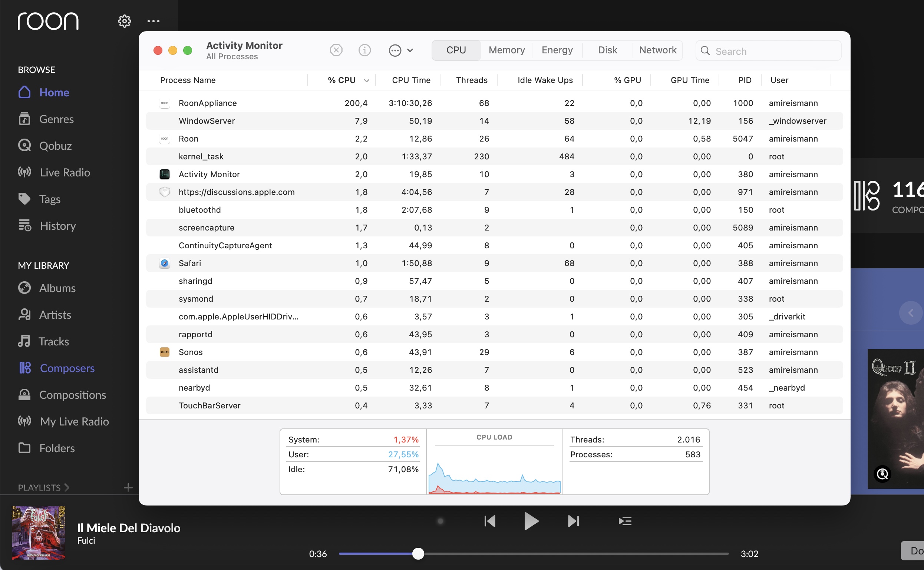924x570 pixels.
Task: Toggle % CPU column sort order chevron
Action: tap(366, 80)
